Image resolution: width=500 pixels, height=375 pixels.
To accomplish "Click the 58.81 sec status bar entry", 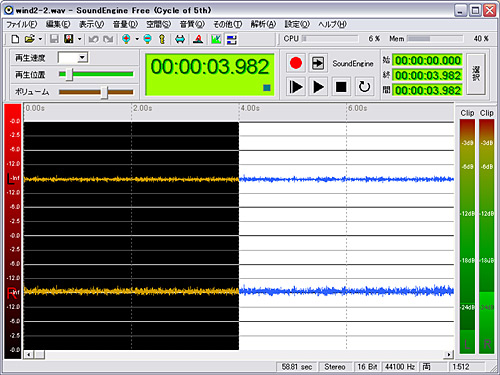I will [296, 367].
